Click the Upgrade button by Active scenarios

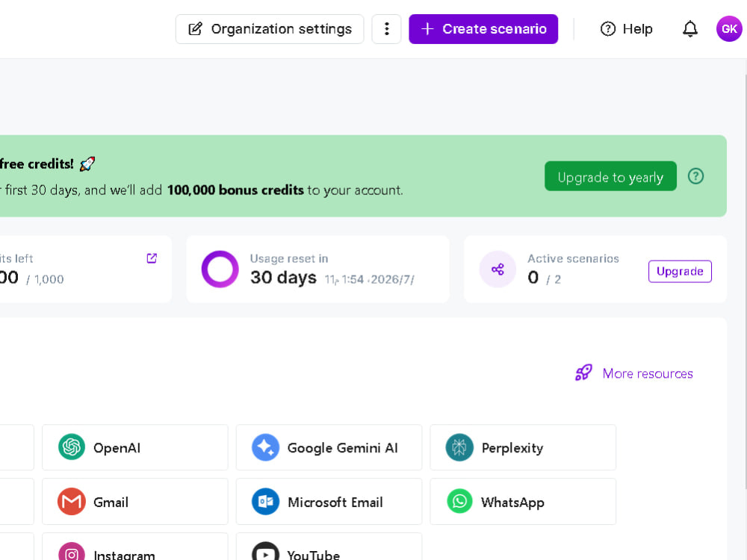click(x=680, y=271)
